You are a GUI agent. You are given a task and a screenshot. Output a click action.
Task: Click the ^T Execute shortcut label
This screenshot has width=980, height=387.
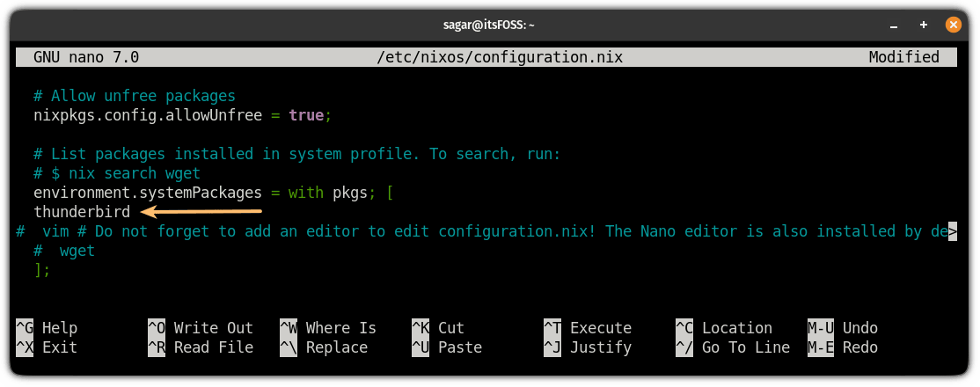588,328
